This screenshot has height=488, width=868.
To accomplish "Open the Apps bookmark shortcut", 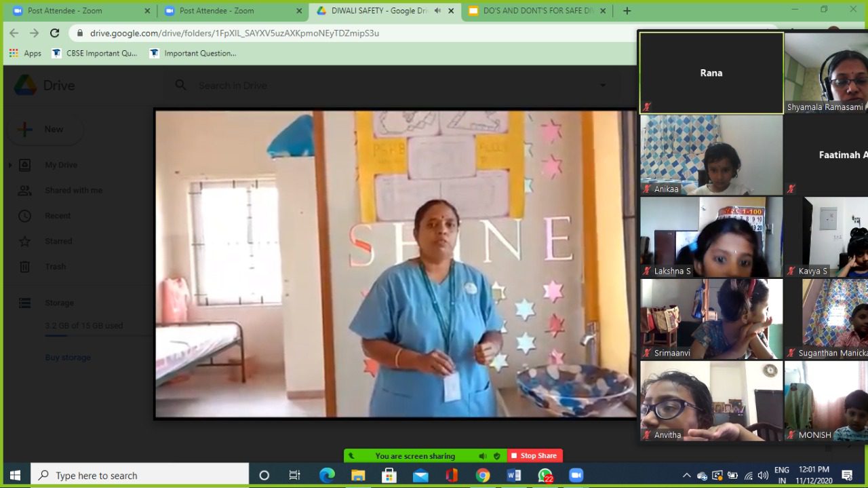I will click(x=25, y=53).
